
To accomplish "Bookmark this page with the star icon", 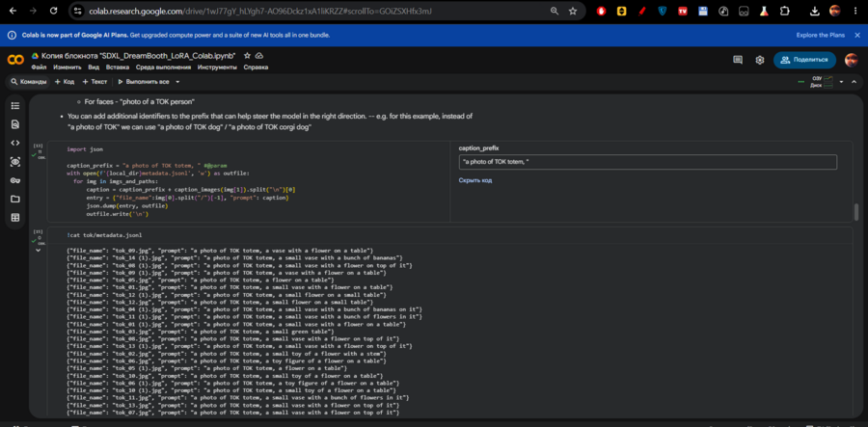I will (572, 11).
